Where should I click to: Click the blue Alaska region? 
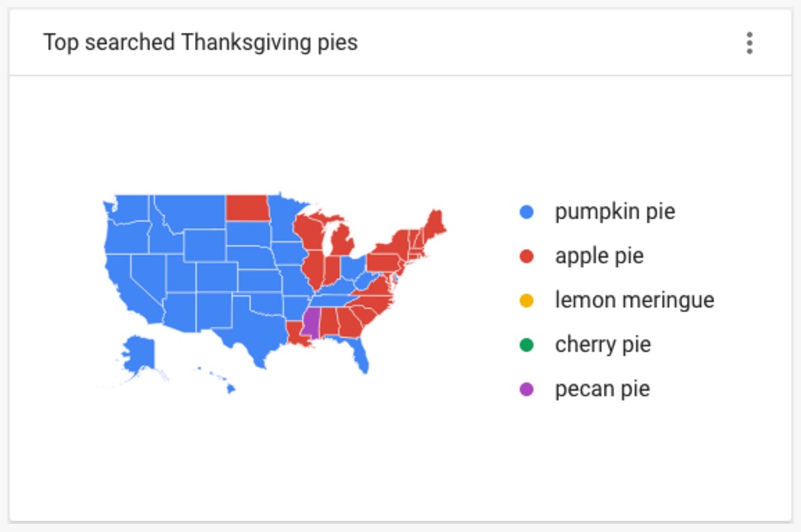coord(139,353)
